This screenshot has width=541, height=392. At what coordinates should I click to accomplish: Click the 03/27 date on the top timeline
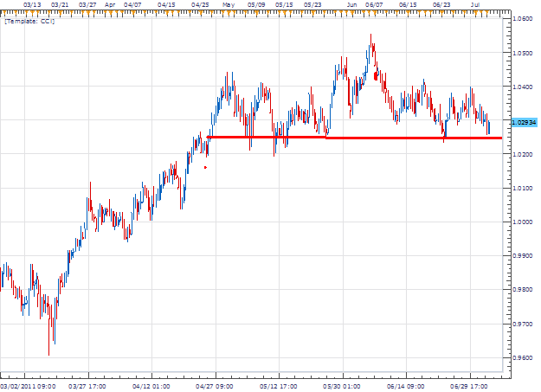[x=87, y=5]
